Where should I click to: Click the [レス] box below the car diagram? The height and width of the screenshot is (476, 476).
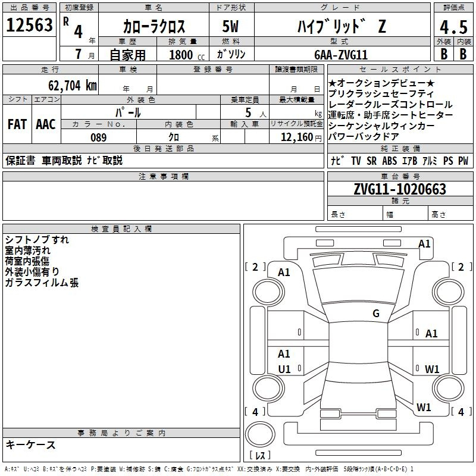click(x=259, y=456)
